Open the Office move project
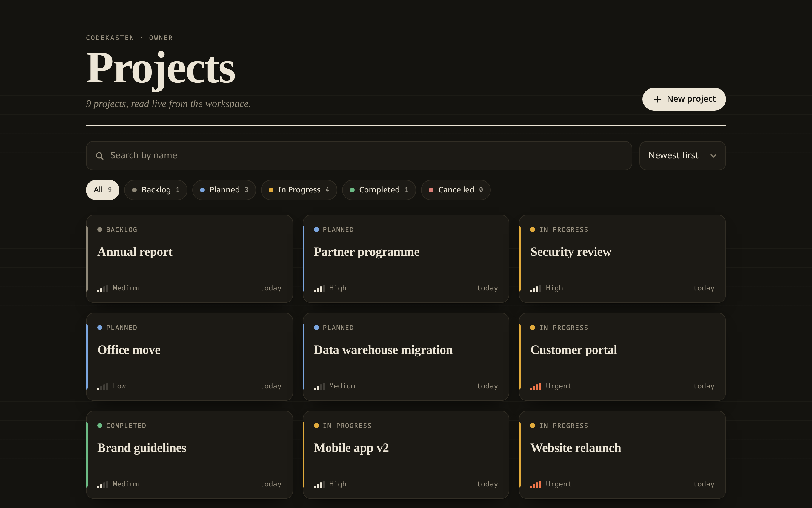Screen dimensions: 812x508 [189, 357]
